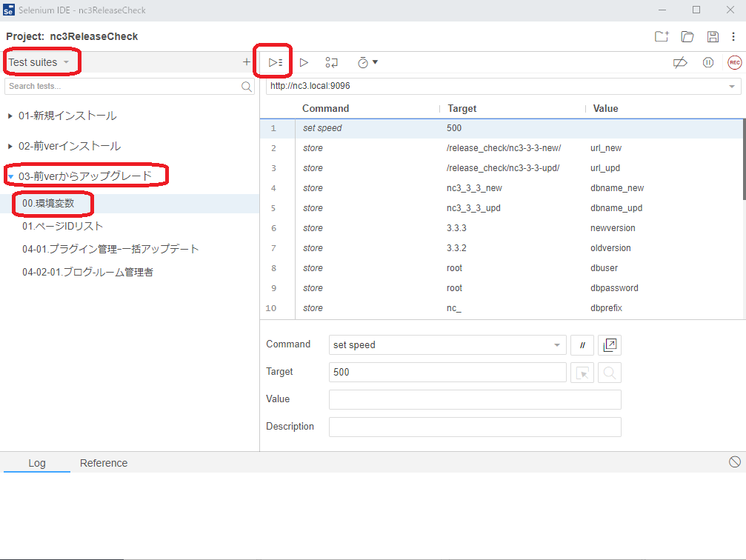Image resolution: width=746 pixels, height=560 pixels.
Task: Open the test execution speed control
Action: [367, 62]
